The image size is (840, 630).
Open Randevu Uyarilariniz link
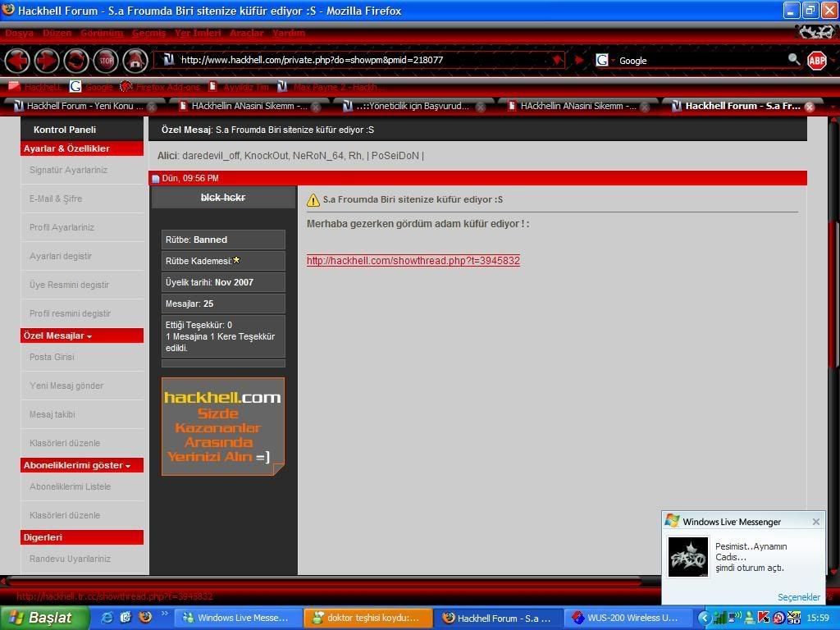[x=71, y=559]
